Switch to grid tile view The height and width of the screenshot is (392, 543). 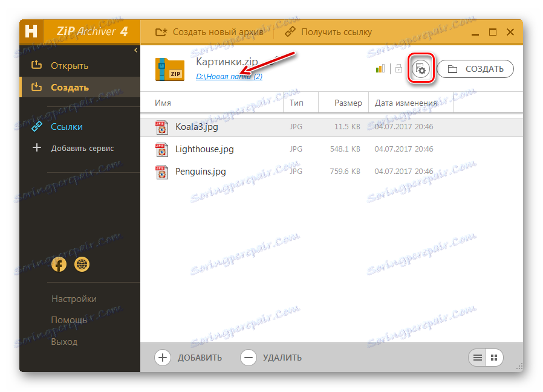tap(494, 358)
